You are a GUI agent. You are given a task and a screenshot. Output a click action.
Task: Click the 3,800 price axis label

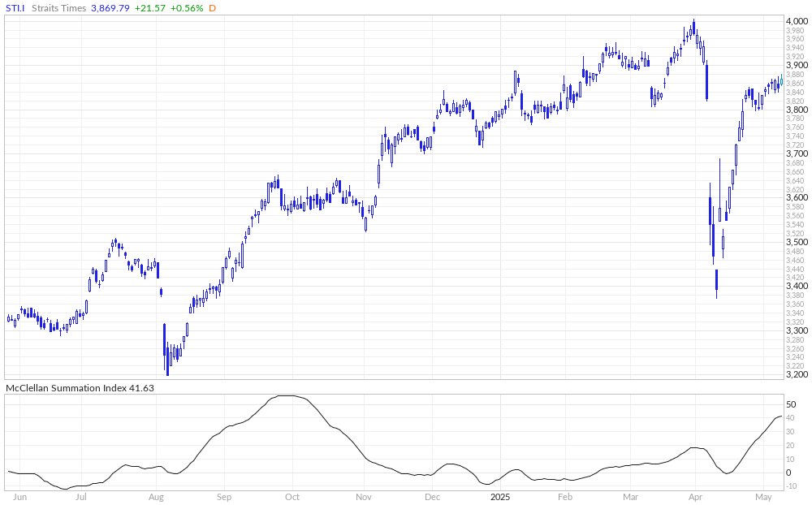[x=797, y=110]
